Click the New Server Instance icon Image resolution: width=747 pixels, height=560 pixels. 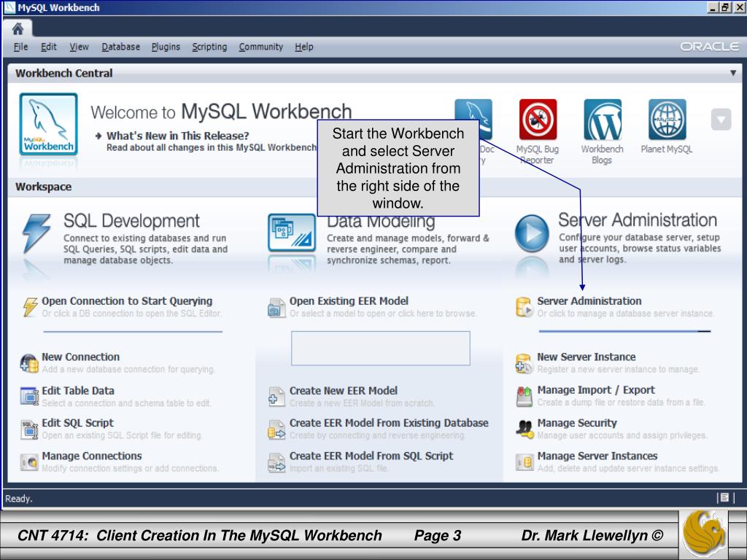pos(524,363)
